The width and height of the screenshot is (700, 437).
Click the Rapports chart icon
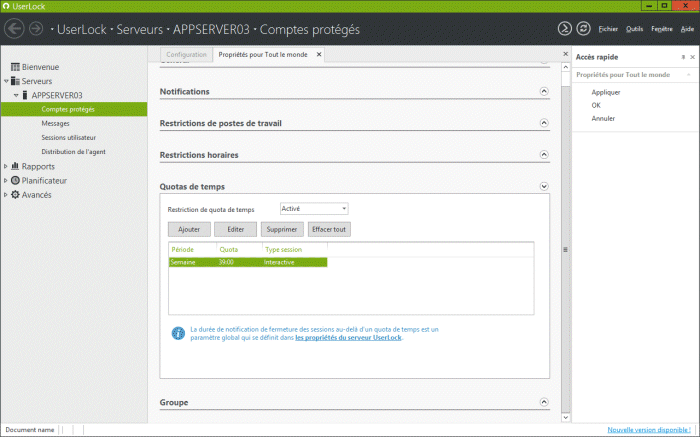15,166
